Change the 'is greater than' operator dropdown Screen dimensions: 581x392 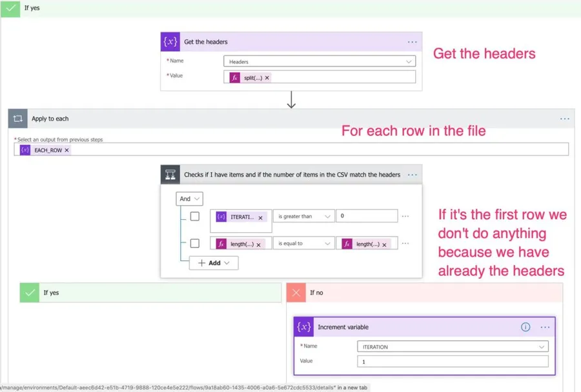coord(304,217)
